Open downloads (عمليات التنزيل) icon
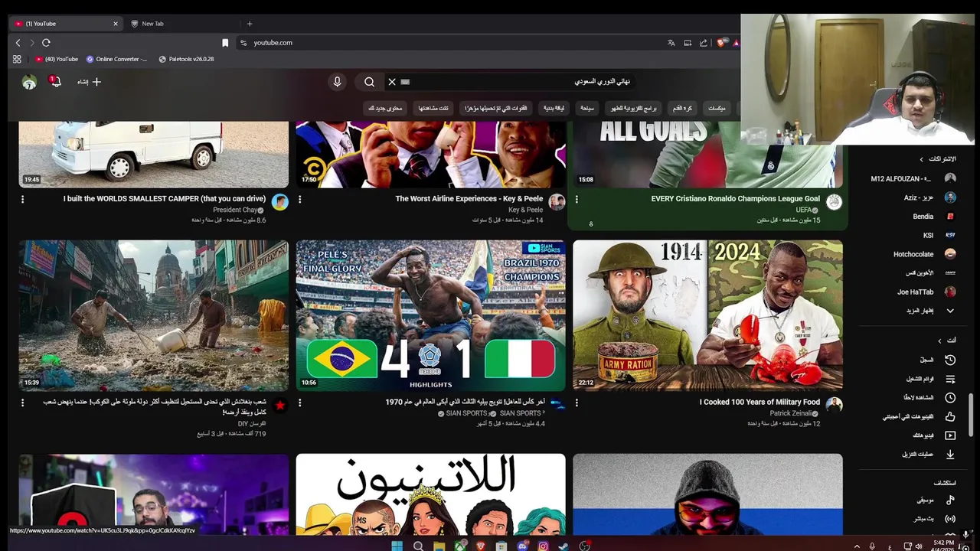This screenshot has width=980, height=551. 950,455
